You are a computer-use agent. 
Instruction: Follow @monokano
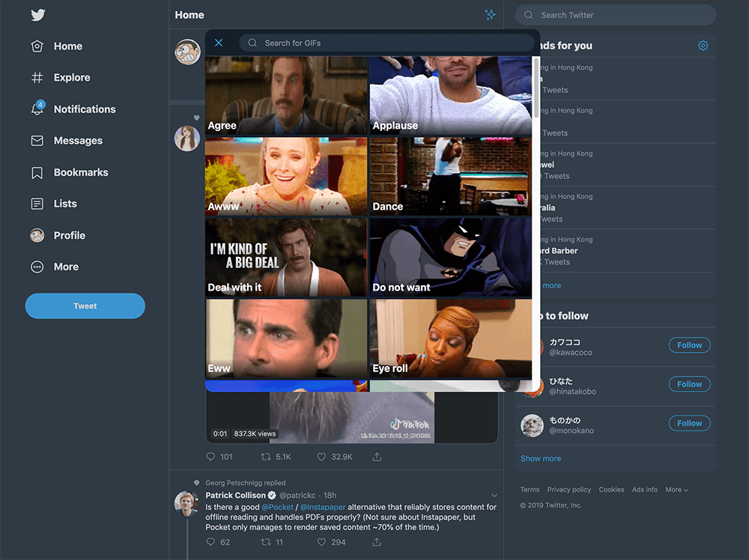pos(689,424)
